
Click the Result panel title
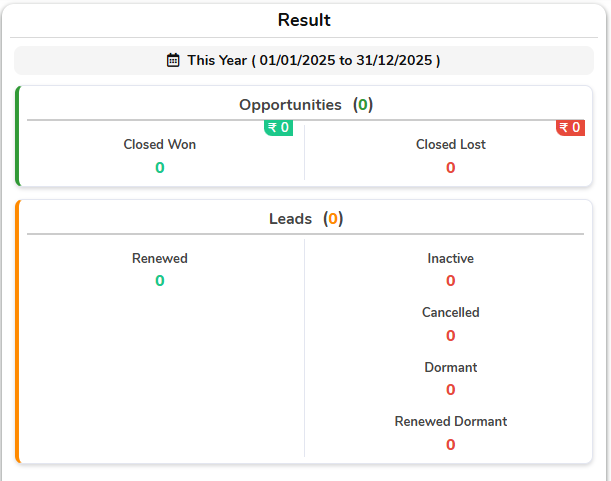(304, 20)
